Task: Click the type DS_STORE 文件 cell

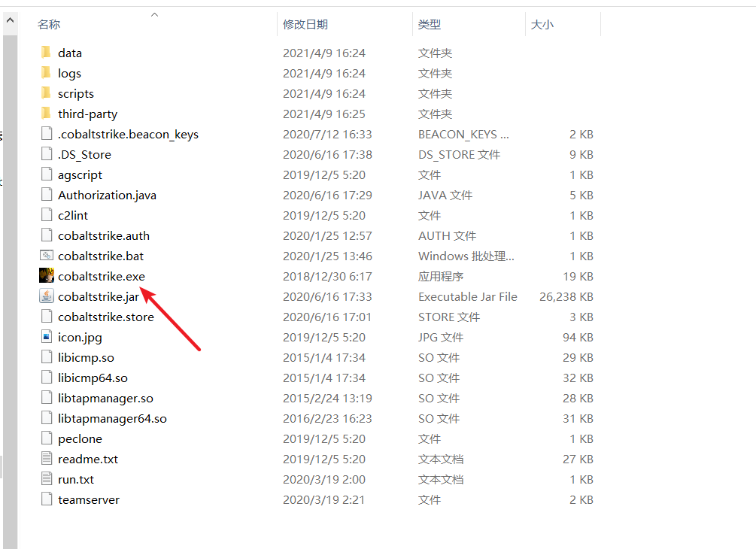Action: pos(459,155)
